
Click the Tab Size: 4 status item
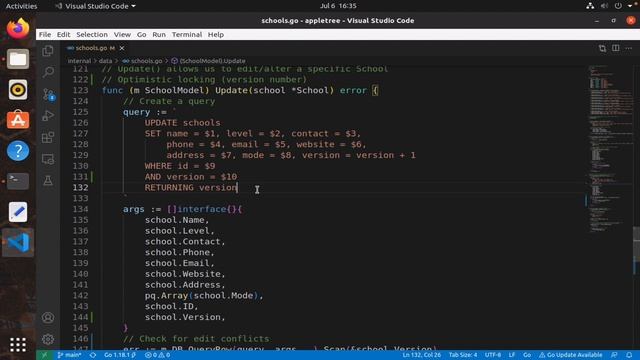point(462,355)
